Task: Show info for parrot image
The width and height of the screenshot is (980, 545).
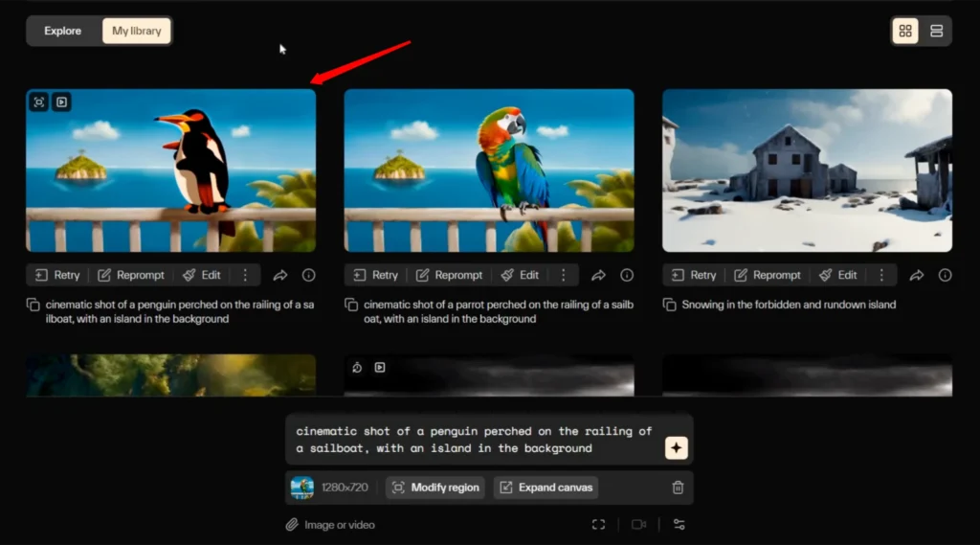Action: [x=627, y=275]
